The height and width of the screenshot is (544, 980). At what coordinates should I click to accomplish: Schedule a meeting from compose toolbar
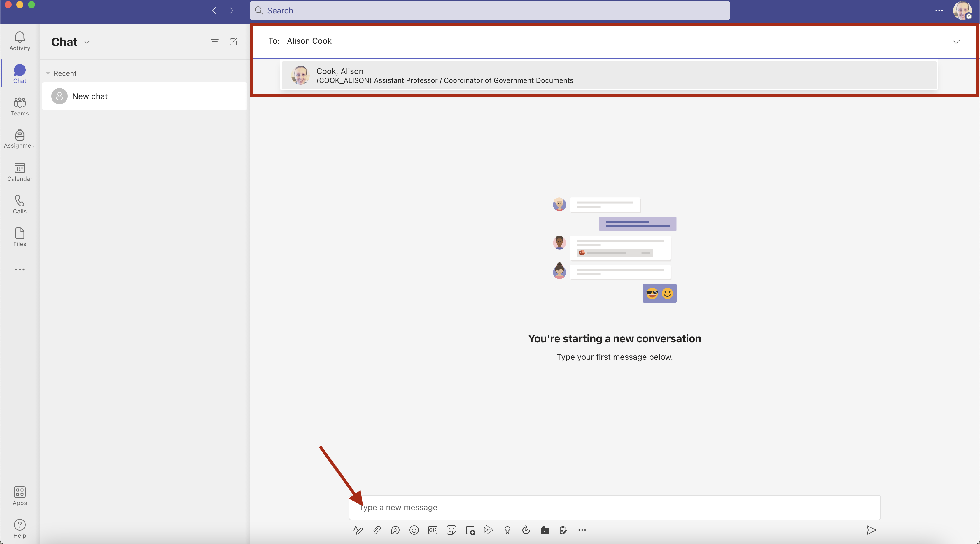[470, 530]
